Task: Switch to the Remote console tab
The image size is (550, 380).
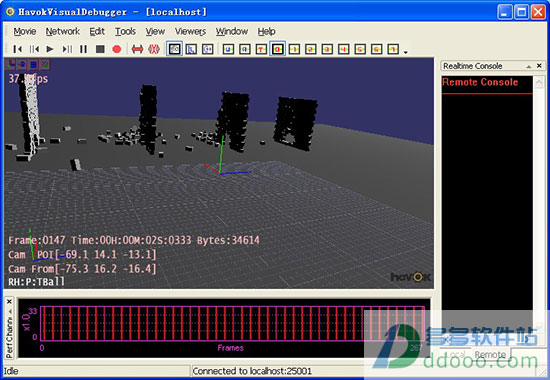Action: pos(490,354)
